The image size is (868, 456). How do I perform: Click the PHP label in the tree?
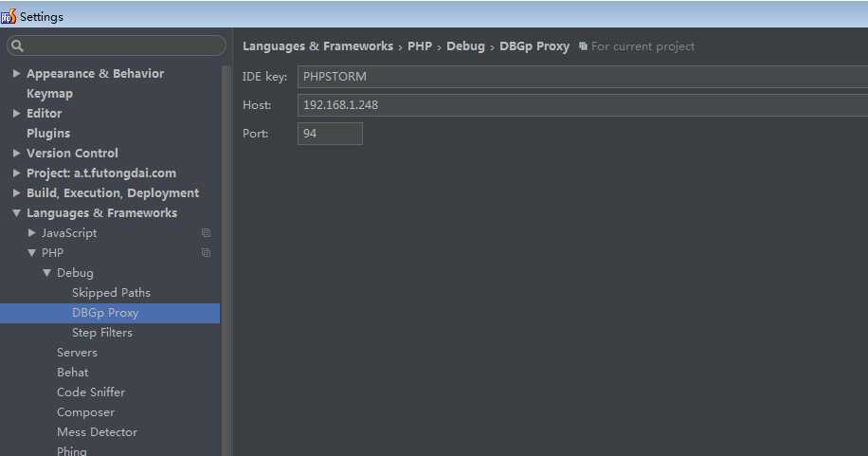(x=52, y=253)
